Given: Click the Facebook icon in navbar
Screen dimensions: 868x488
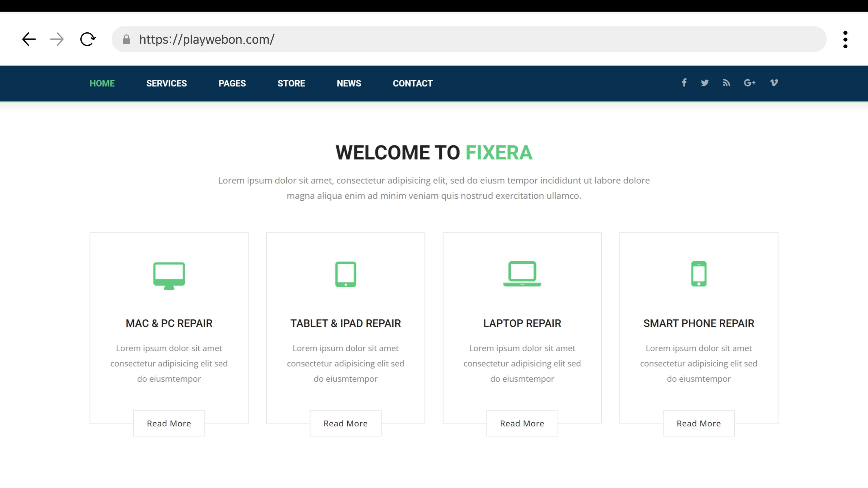Looking at the screenshot, I should (684, 83).
